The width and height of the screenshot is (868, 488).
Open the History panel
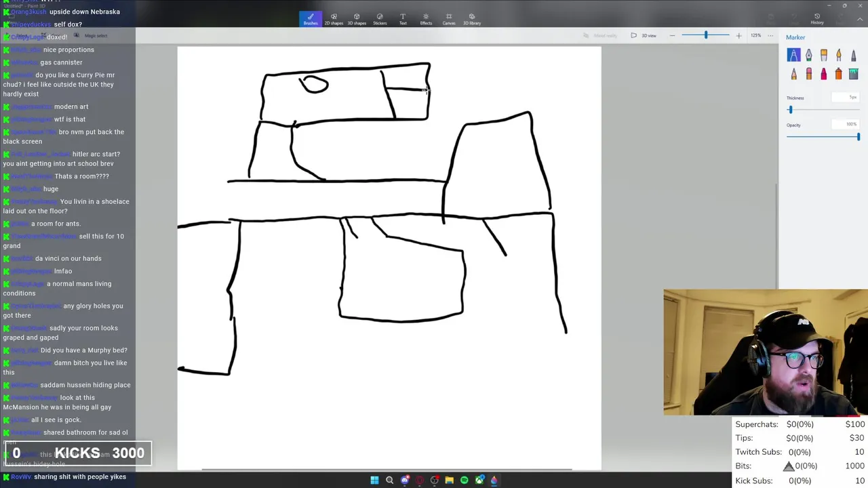(817, 19)
